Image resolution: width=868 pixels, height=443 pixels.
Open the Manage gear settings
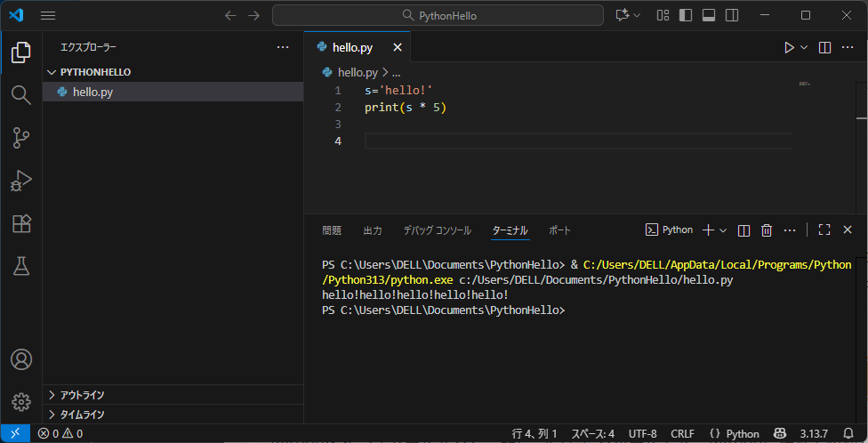point(20,401)
